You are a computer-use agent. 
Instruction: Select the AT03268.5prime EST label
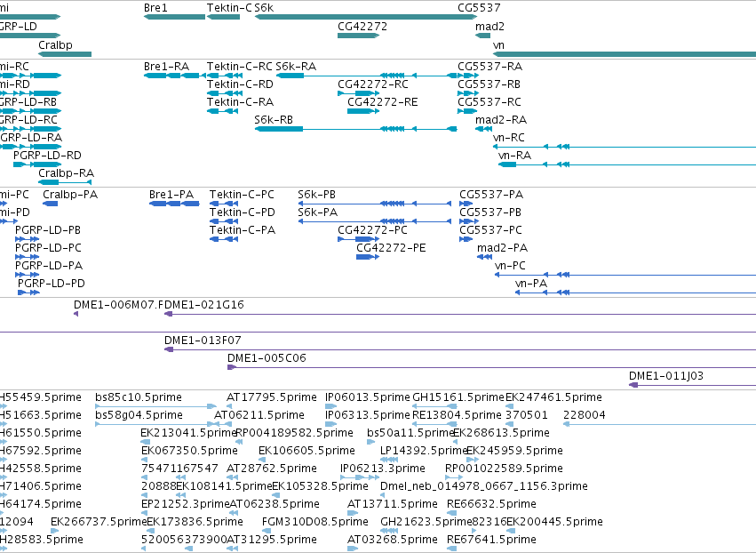click(392, 540)
